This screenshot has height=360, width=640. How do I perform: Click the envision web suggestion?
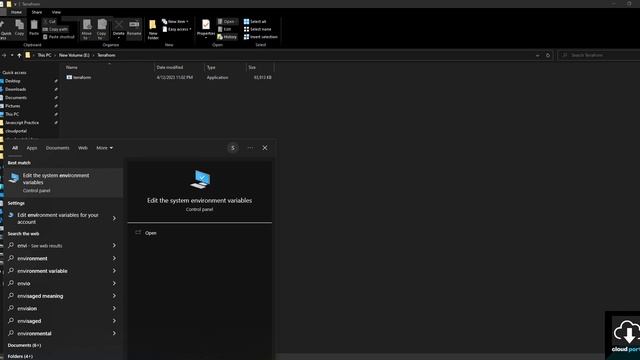[x=27, y=309]
